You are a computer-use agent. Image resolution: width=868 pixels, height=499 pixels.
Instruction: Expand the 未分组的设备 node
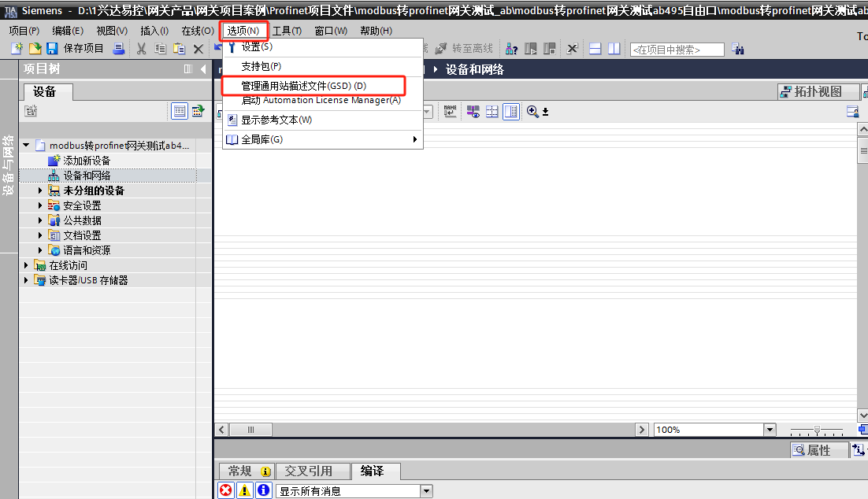pos(40,190)
